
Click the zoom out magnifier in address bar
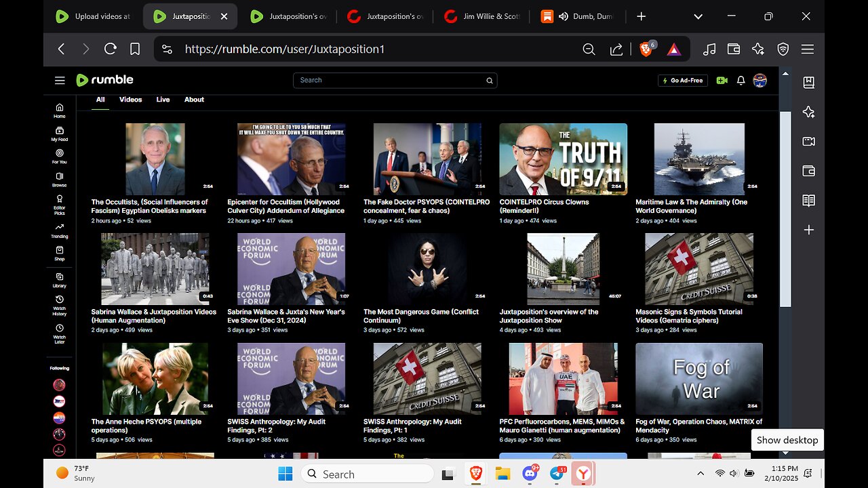[x=589, y=49]
